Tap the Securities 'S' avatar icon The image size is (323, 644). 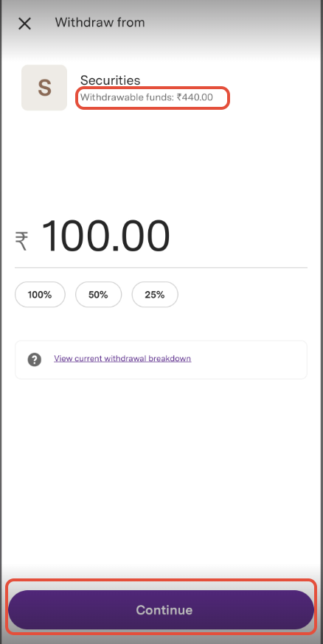coord(44,88)
